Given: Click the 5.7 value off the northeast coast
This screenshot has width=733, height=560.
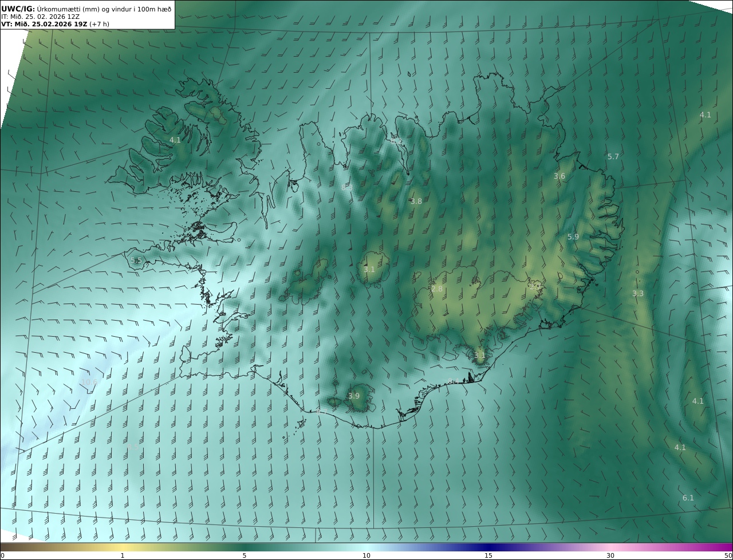Looking at the screenshot, I should [x=613, y=156].
